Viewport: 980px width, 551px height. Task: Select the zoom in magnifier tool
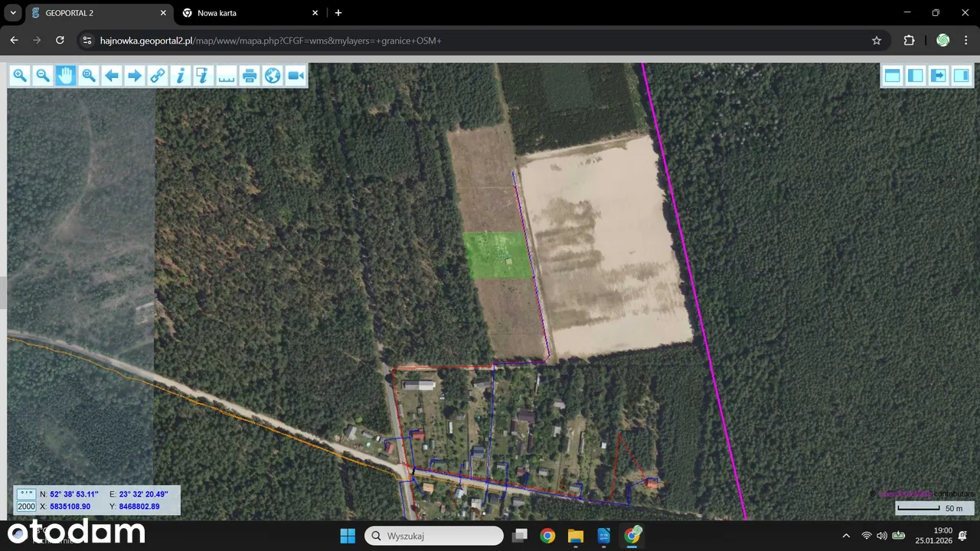point(20,75)
